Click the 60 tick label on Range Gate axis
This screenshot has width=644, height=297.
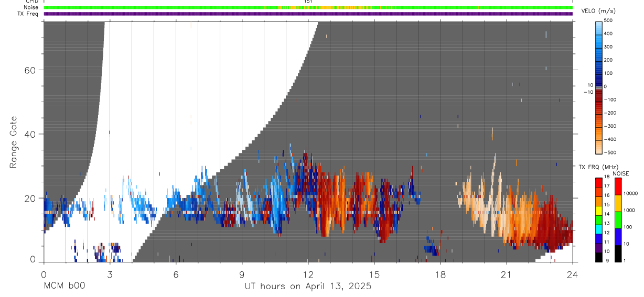pos(30,70)
